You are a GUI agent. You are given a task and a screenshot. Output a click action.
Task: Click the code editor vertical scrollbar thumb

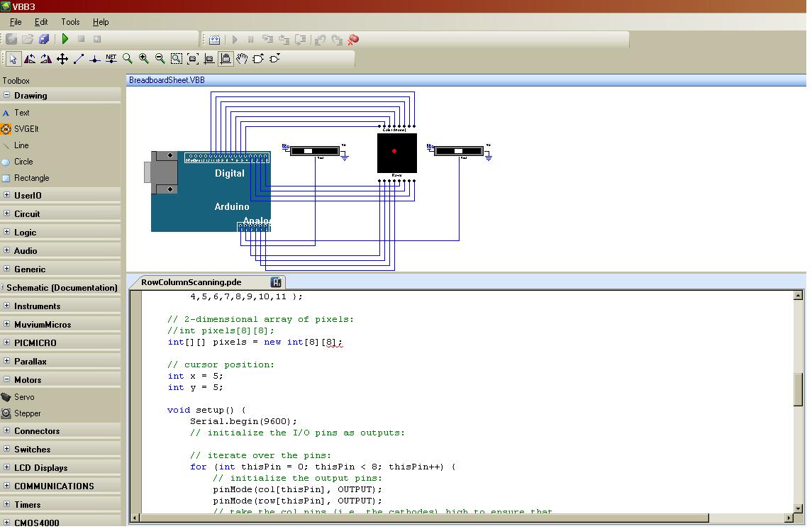[x=799, y=390]
